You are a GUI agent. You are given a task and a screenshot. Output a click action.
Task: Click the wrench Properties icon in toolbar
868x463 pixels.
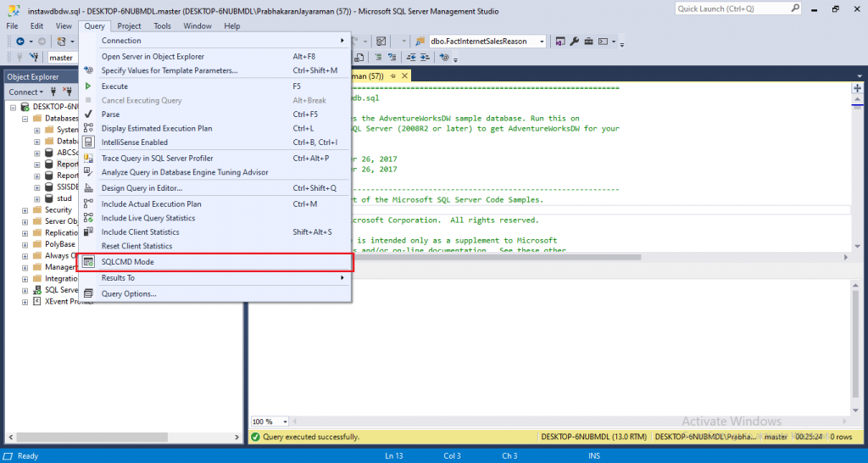click(x=575, y=41)
